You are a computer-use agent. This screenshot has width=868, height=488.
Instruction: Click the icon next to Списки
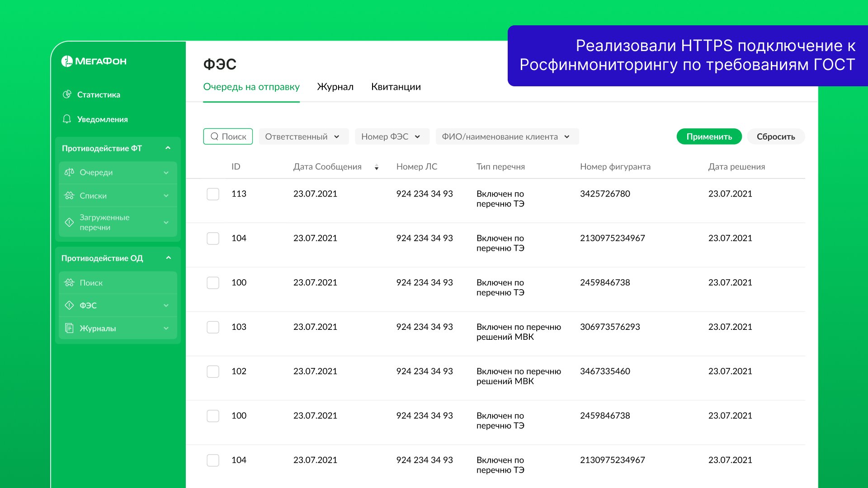coord(69,196)
